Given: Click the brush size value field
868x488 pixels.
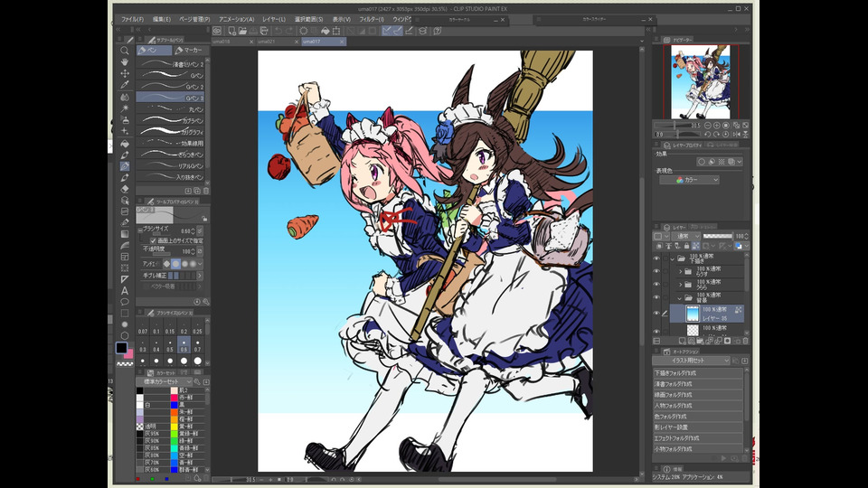Looking at the screenshot, I should [184, 230].
